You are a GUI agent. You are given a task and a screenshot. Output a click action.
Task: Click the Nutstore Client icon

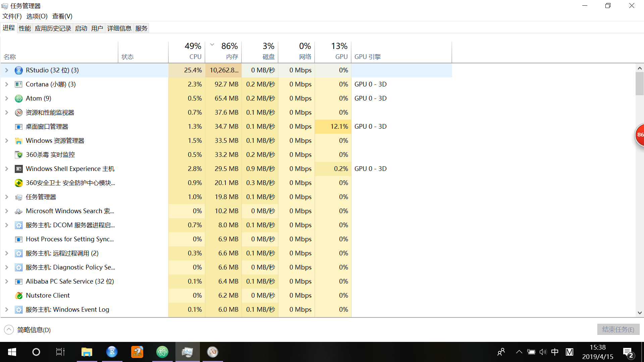point(19,296)
